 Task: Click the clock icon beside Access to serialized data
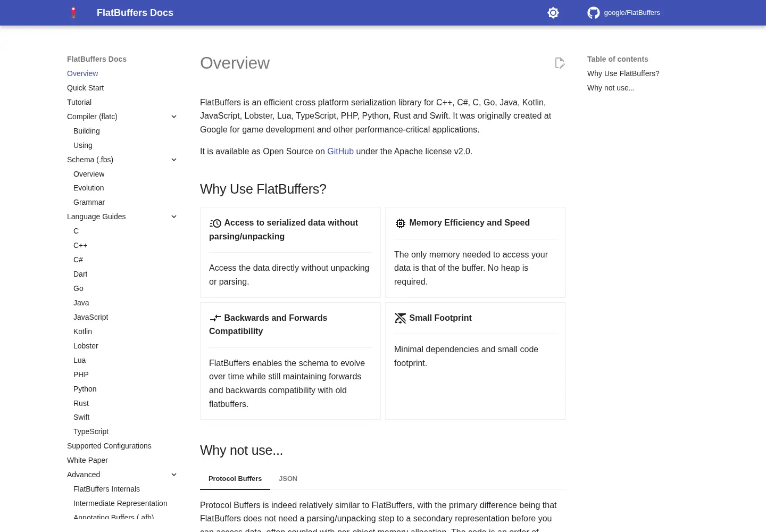point(215,223)
